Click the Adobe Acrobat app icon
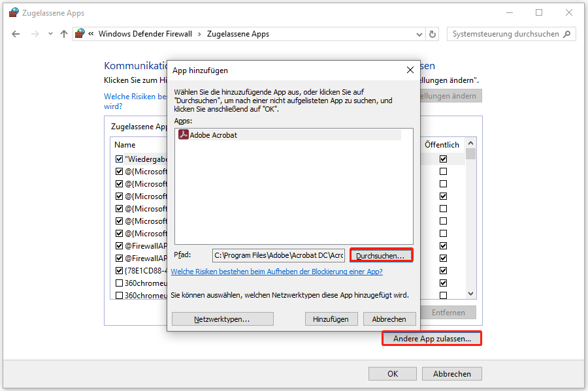Image resolution: width=588 pixels, height=391 pixels. pos(184,135)
